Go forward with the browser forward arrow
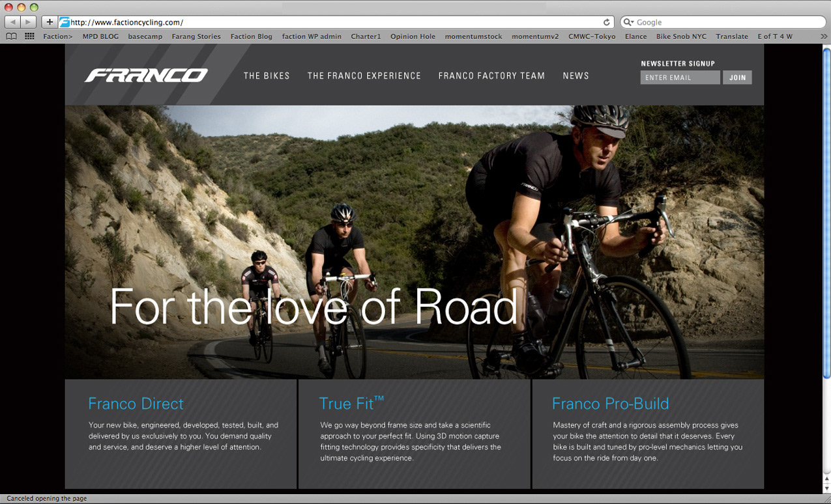Viewport: 831px width, 504px height. (29, 22)
